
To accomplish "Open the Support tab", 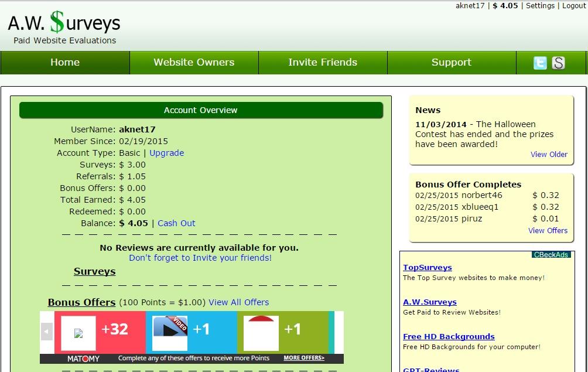I will click(452, 62).
